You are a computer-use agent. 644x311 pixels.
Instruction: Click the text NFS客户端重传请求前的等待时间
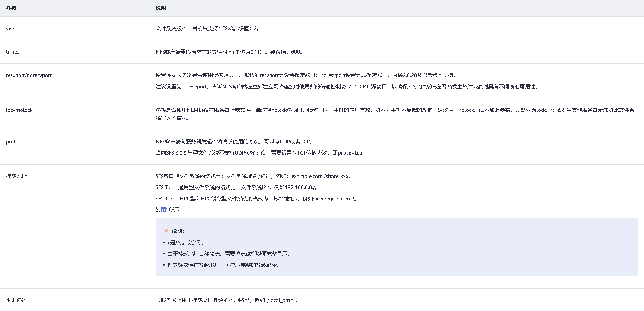(194, 52)
